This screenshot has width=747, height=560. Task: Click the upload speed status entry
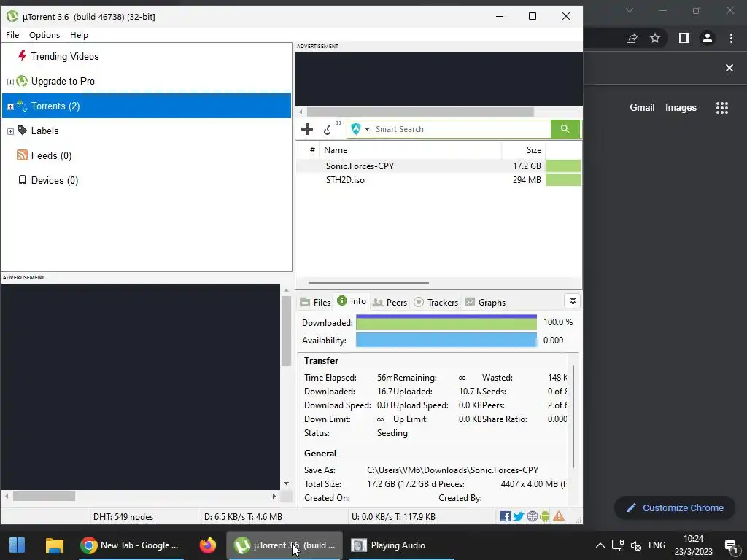pos(393,517)
